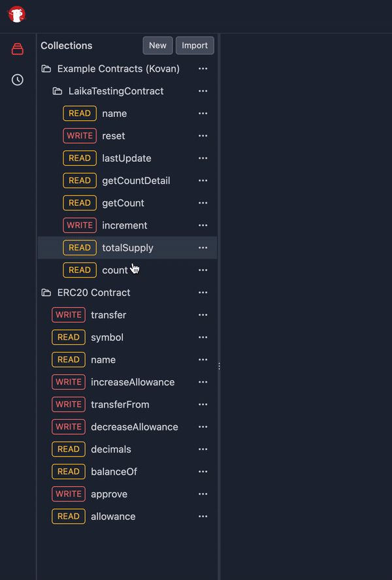This screenshot has width=392, height=580.
Task: Open more options for ERC20 Contract
Action: (203, 293)
